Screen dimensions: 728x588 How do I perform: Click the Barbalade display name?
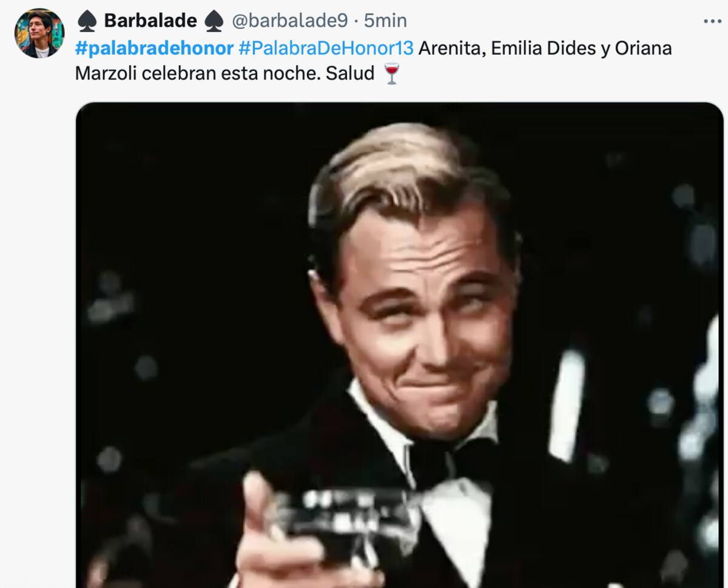coord(150,21)
